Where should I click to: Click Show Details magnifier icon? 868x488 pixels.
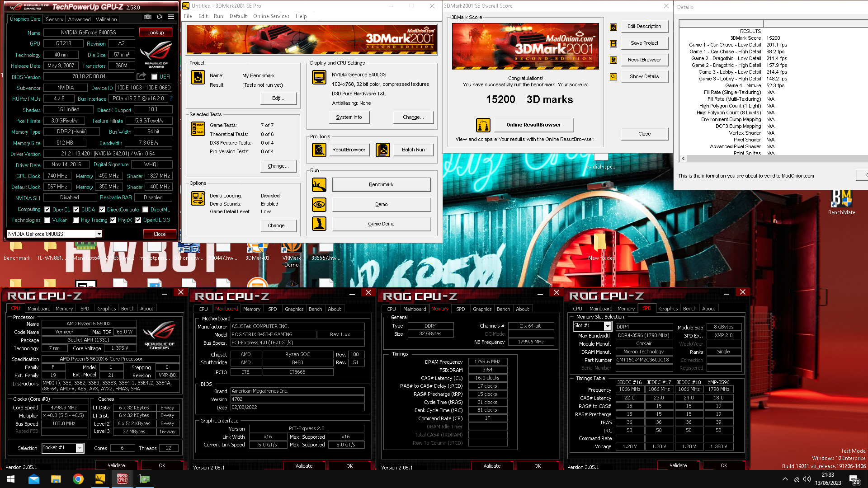(613, 76)
